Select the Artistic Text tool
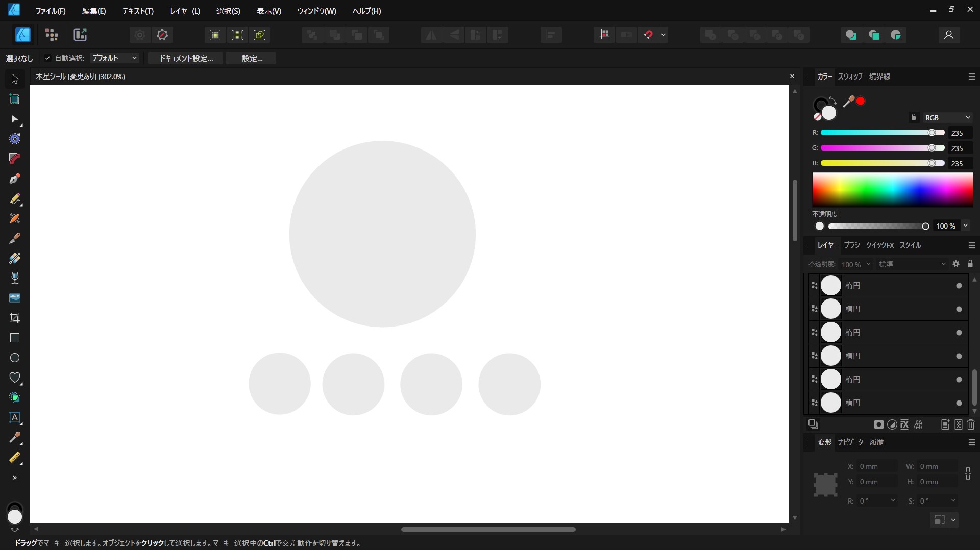Screen dimensions: 980x551 pos(15,417)
